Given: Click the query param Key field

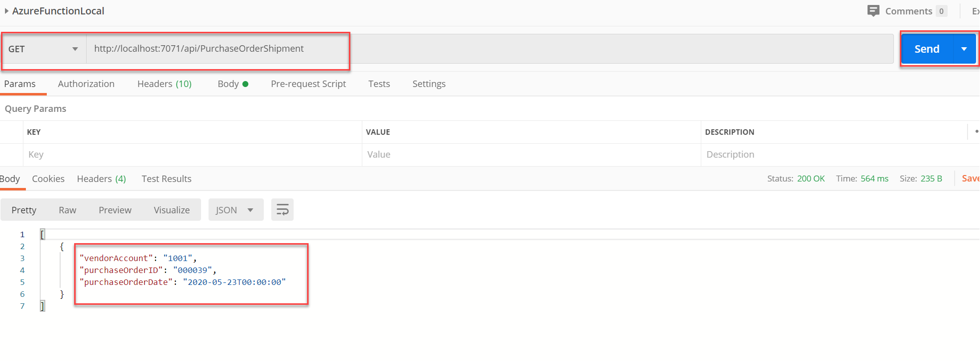Looking at the screenshot, I should pos(192,155).
